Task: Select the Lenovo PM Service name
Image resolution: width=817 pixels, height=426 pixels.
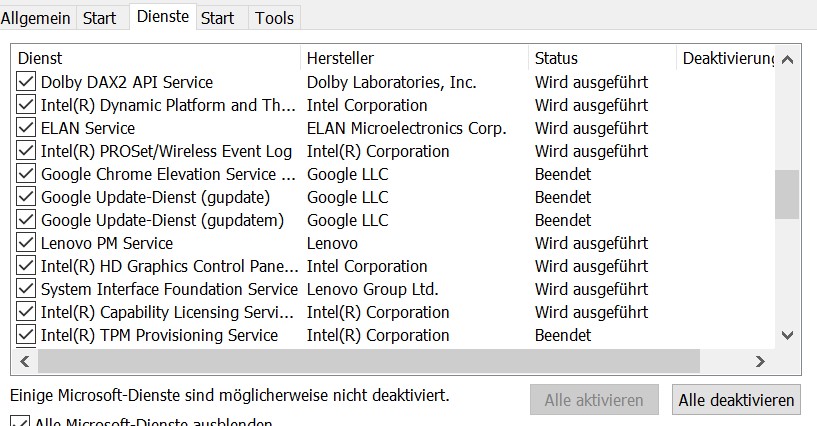Action: click(x=106, y=243)
